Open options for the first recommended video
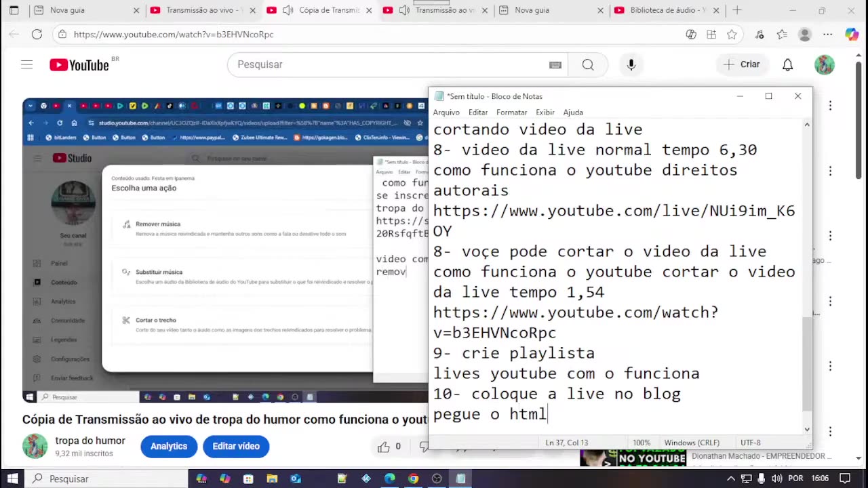The width and height of the screenshot is (868, 488). (x=830, y=106)
